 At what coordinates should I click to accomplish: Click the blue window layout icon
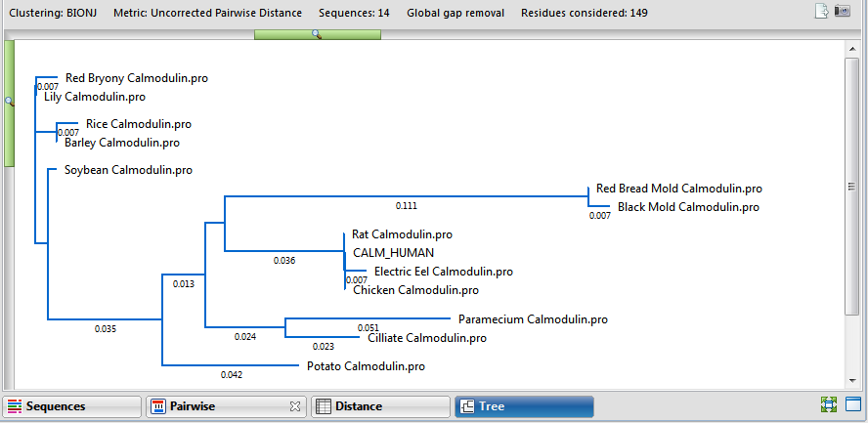(853, 404)
